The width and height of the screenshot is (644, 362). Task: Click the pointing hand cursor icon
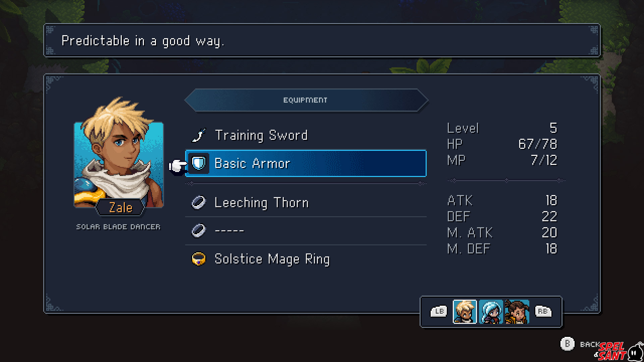point(177,165)
